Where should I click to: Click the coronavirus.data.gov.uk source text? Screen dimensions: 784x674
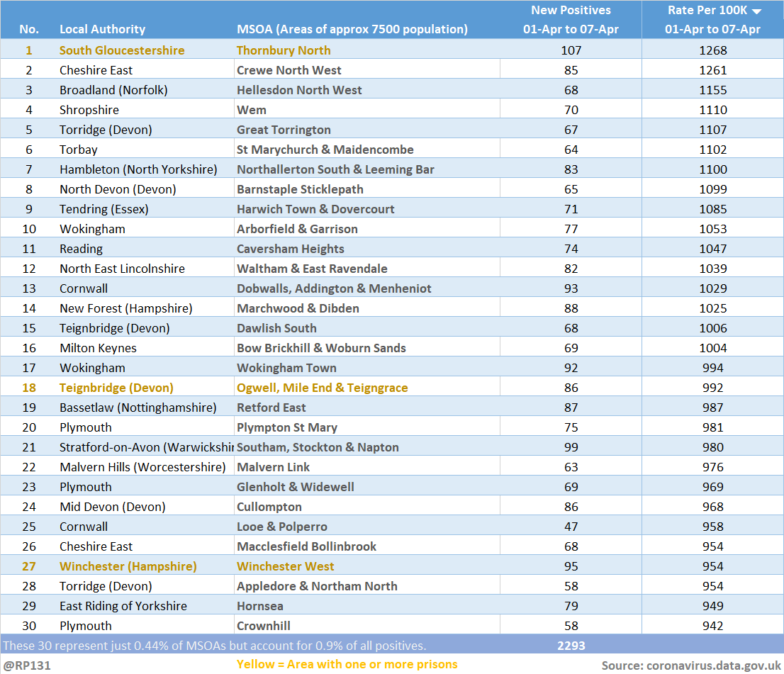688,665
